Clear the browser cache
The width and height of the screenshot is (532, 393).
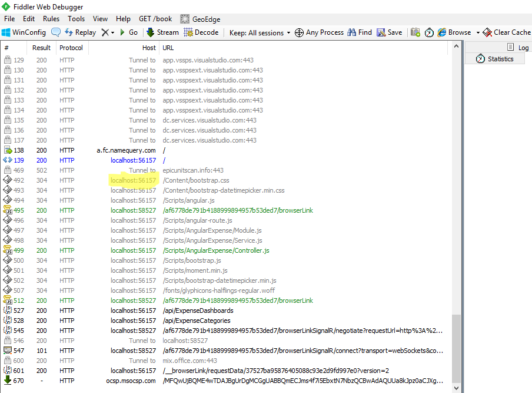pyautogui.click(x=507, y=32)
